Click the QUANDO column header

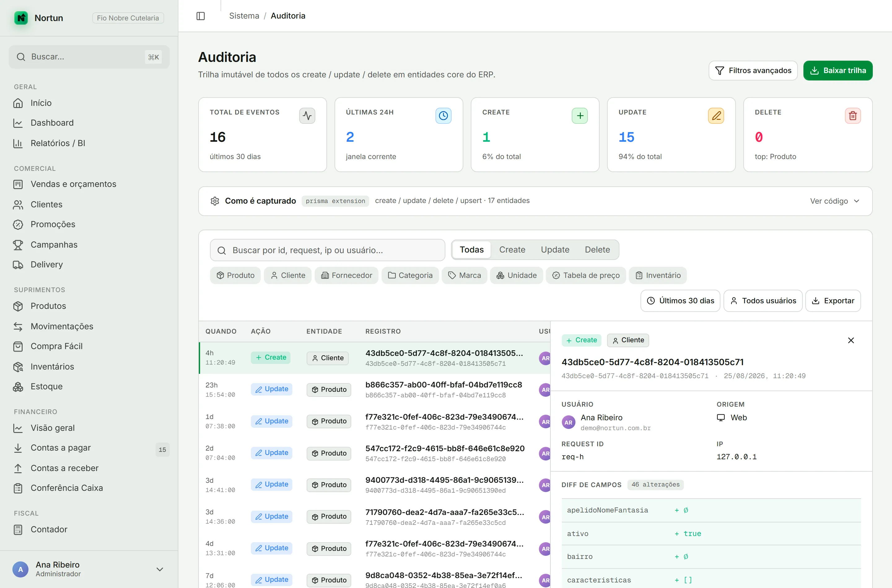[x=221, y=331]
